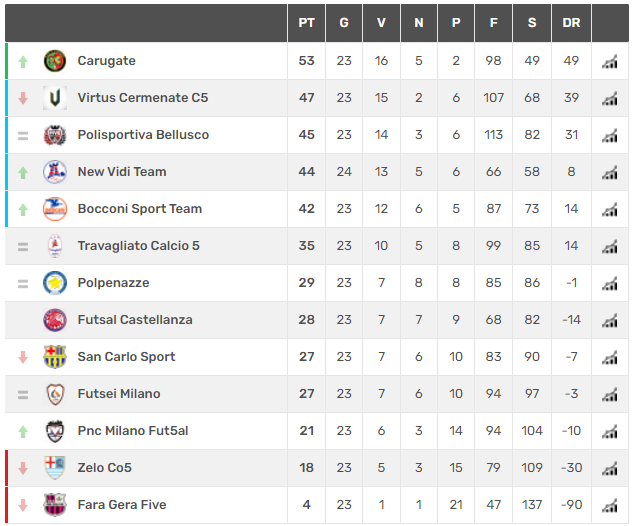
Task: Open the chart icon in New Vidi Team row
Action: click(610, 173)
